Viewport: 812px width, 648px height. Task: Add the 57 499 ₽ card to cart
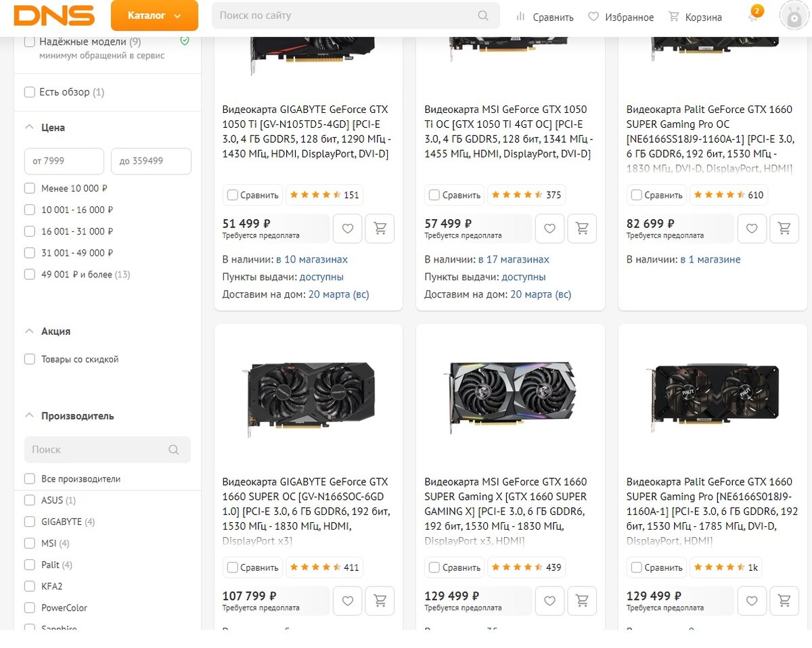tap(582, 229)
